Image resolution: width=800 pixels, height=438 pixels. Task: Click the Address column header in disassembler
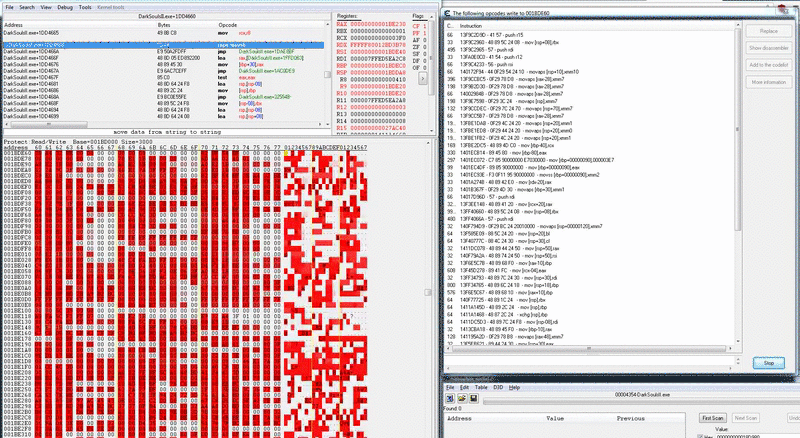[13, 25]
